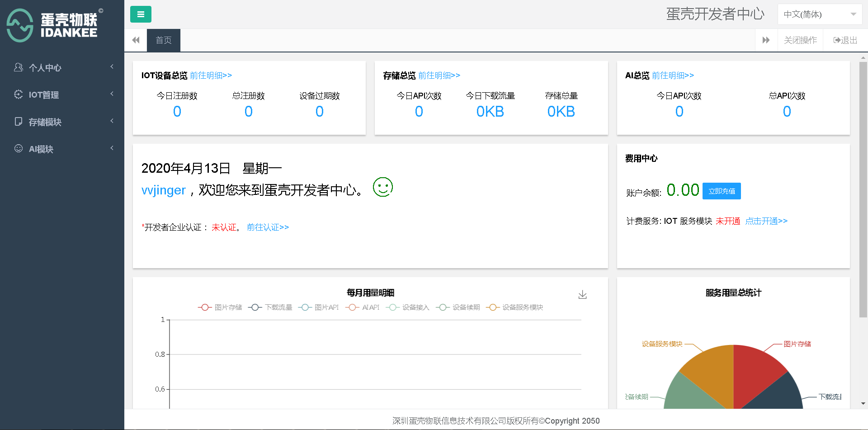Viewport: 868px width, 430px height.
Task: Click the 存储总量 0KB value
Action: tap(561, 112)
